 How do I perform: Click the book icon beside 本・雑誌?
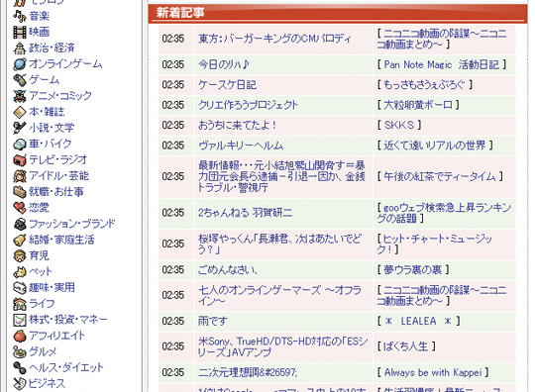coord(20,112)
